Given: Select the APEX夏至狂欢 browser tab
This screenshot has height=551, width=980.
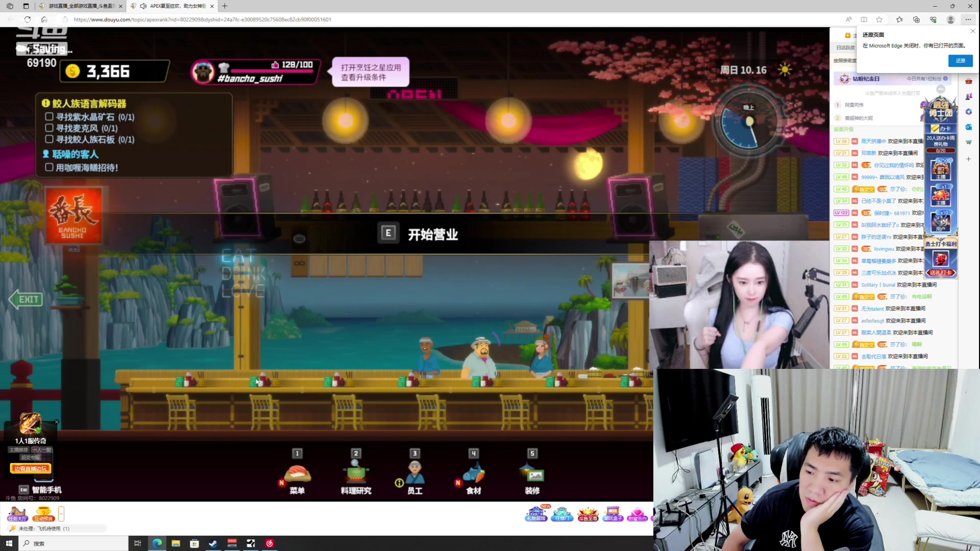Looking at the screenshot, I should [173, 6].
